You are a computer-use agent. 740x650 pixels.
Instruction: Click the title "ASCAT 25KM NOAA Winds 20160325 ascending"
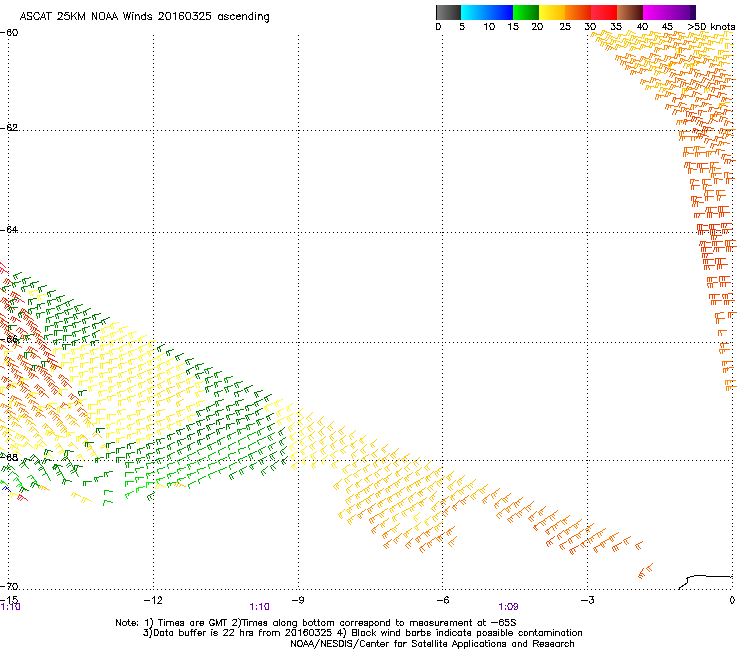point(144,17)
